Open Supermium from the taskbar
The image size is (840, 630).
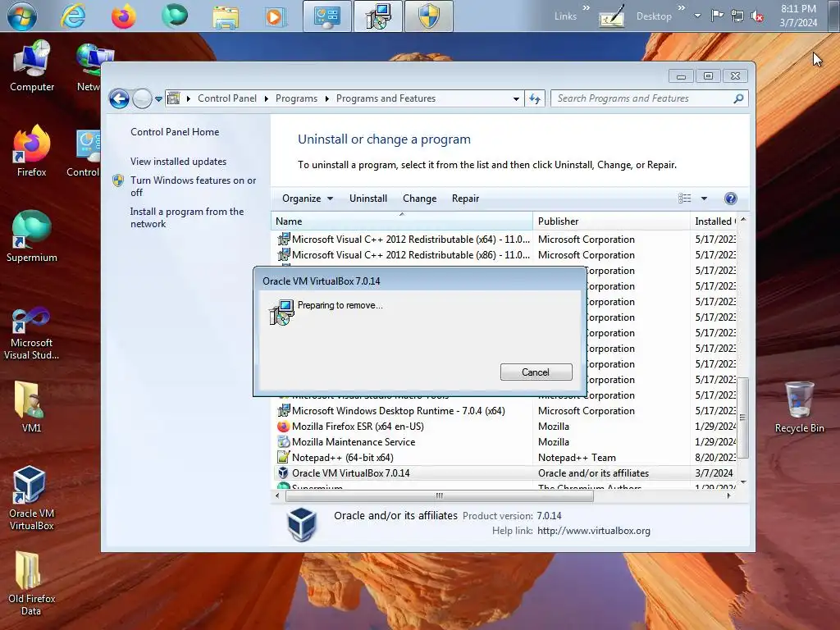[x=175, y=16]
